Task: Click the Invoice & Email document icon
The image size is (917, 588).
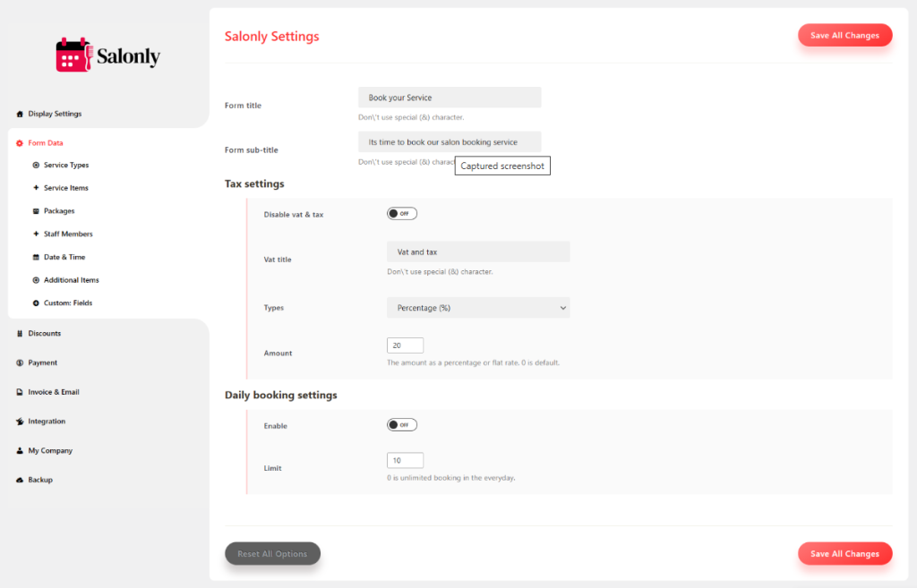Action: pos(20,392)
